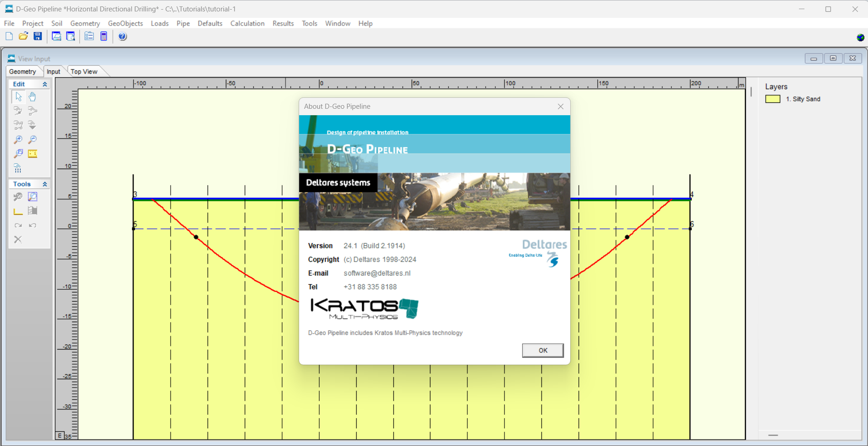Collapse the Tools panel with its chevron
This screenshot has height=446, width=868.
(45, 184)
